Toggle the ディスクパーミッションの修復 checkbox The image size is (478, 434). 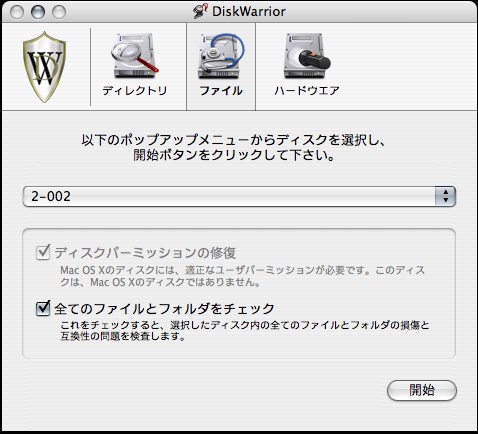(x=43, y=252)
